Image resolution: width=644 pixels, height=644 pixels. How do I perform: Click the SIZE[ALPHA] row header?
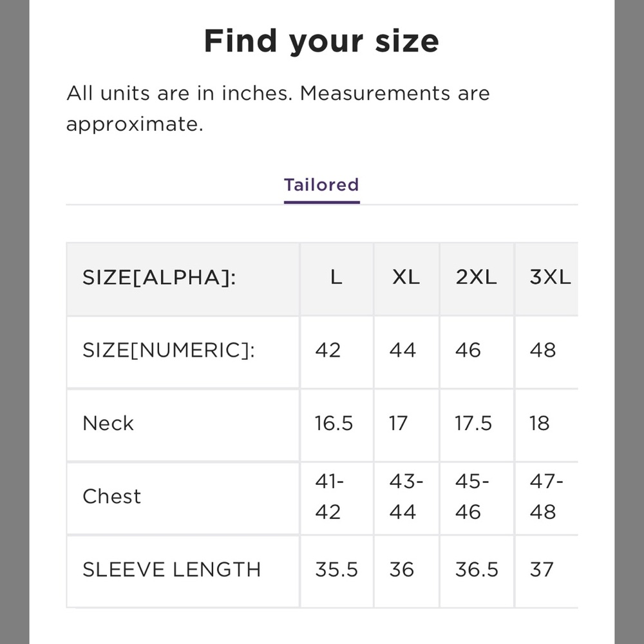point(159,278)
